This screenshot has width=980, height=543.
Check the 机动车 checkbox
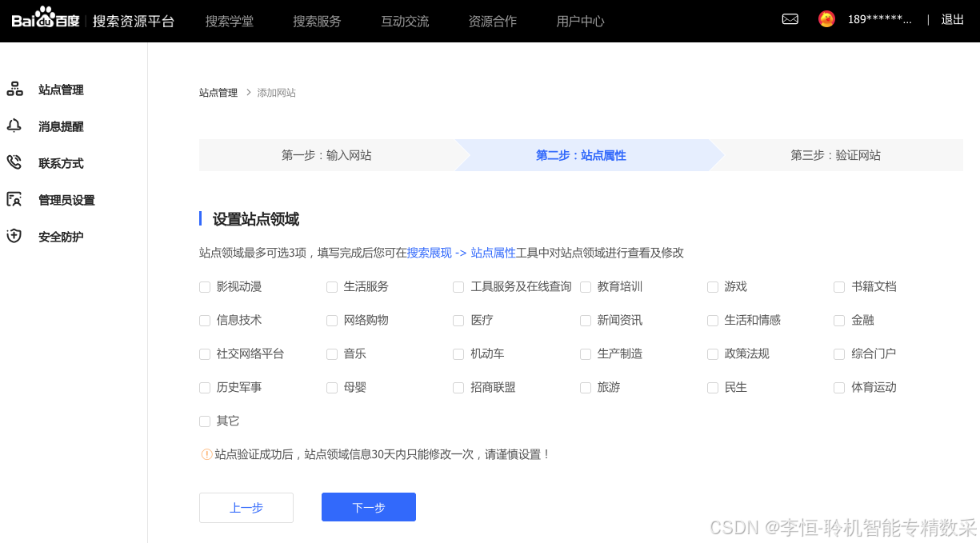(x=458, y=354)
